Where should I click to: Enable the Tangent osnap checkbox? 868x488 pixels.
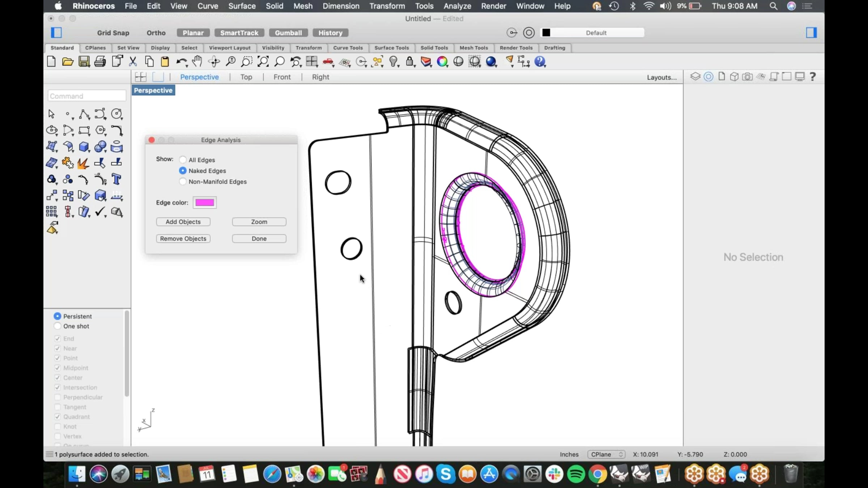(58, 407)
